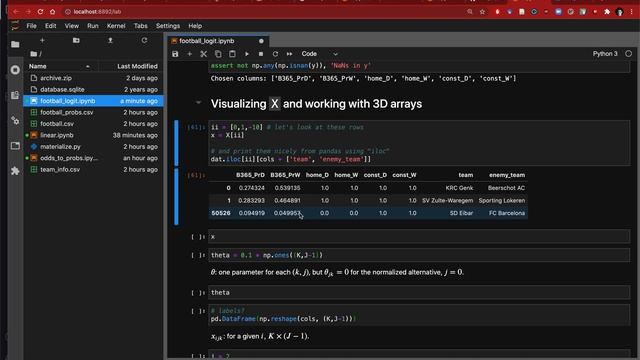This screenshot has width=640, height=360.
Task: Open the Commands palette sidebar icon
Action: point(15,95)
